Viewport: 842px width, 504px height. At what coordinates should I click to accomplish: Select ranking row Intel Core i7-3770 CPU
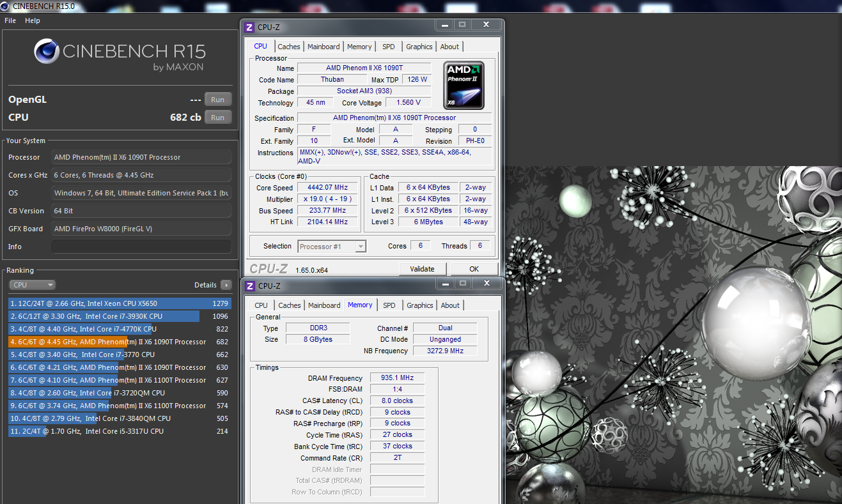point(120,355)
